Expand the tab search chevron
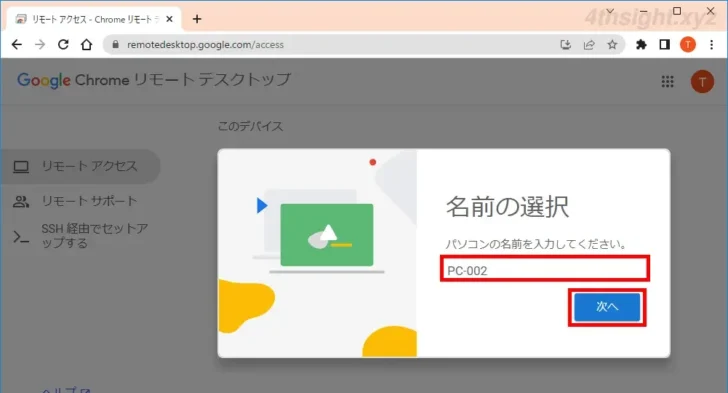 [610, 11]
